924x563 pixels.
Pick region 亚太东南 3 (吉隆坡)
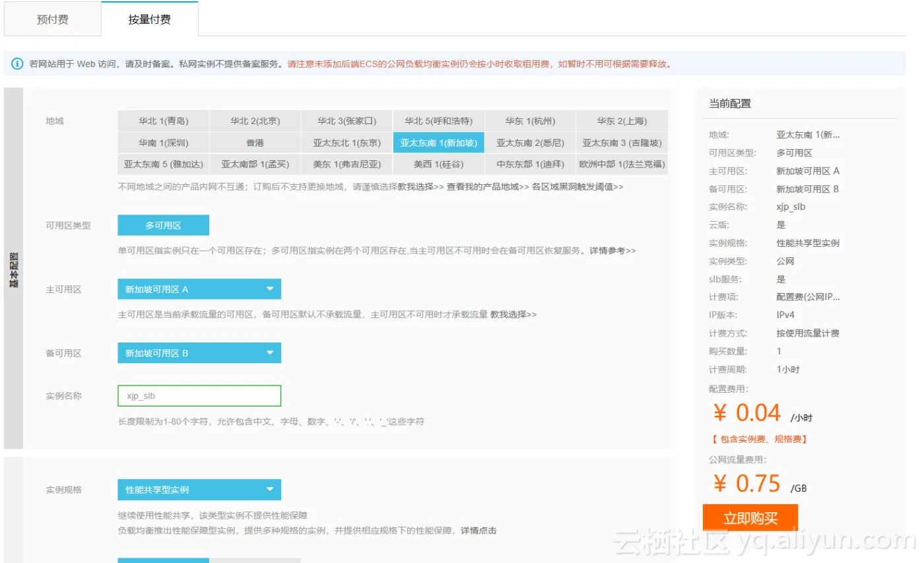(622, 143)
